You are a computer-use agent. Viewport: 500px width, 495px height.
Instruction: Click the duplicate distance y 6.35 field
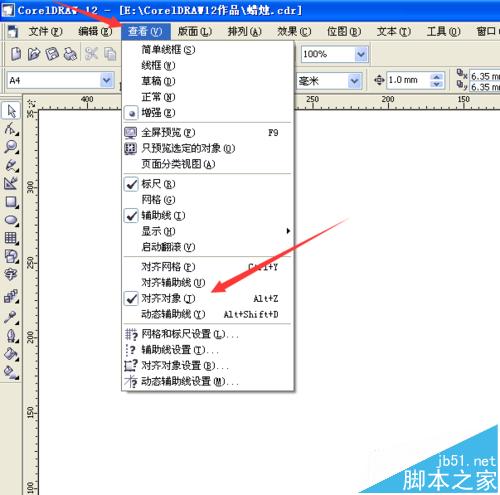point(485,87)
